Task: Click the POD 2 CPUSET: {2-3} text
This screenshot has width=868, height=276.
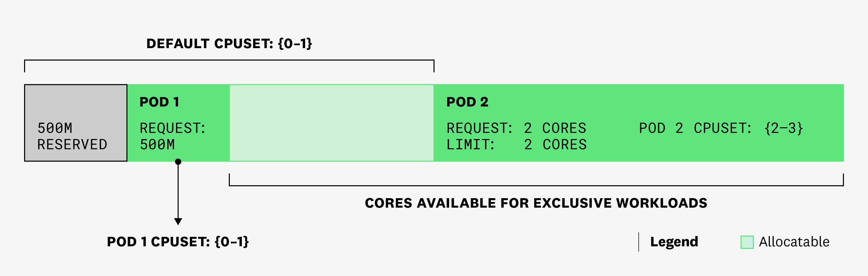Action: [721, 128]
